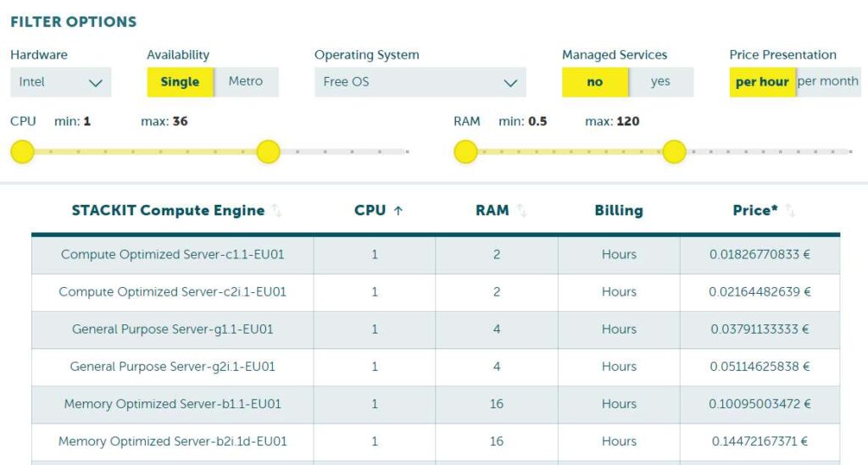Viewport: 868px width, 465px height.
Task: Click the RAM maximum slider handle
Action: click(x=674, y=152)
